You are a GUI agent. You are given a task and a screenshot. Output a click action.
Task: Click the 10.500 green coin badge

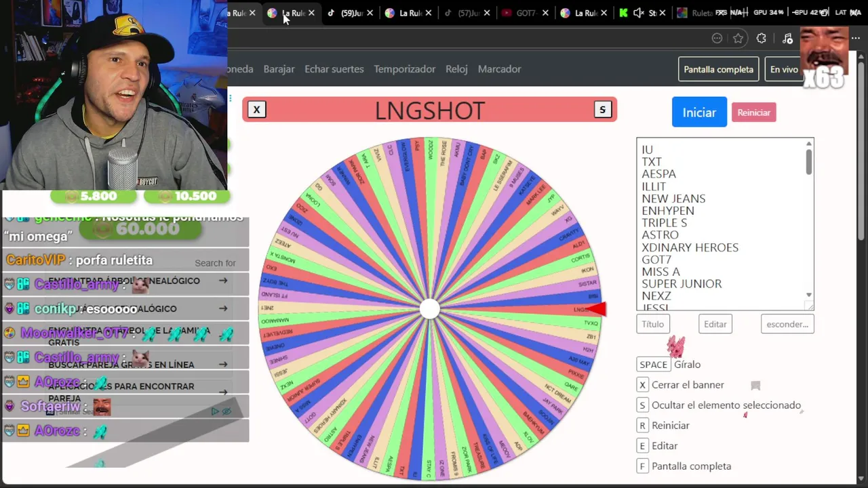(186, 196)
